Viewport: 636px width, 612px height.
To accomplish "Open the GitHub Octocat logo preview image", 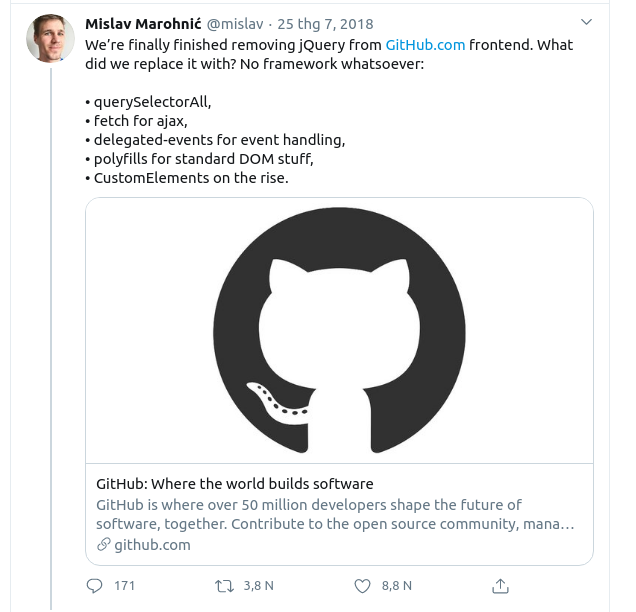I will tap(339, 330).
